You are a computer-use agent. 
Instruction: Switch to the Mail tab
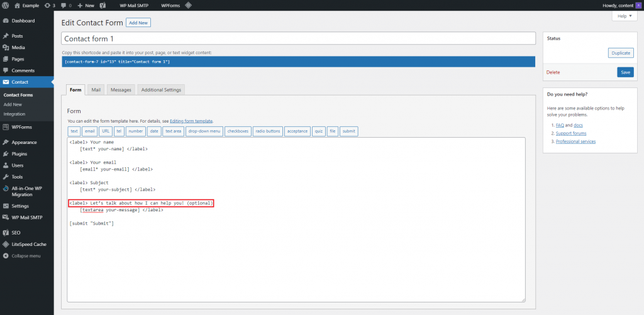tap(96, 90)
